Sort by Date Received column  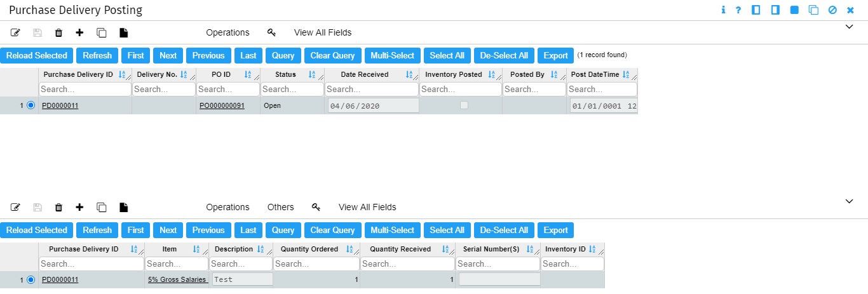click(x=409, y=75)
